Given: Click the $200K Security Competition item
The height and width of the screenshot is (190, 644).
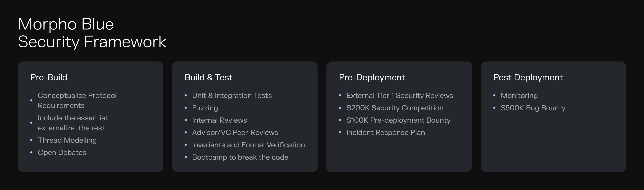Looking at the screenshot, I should tap(395, 108).
